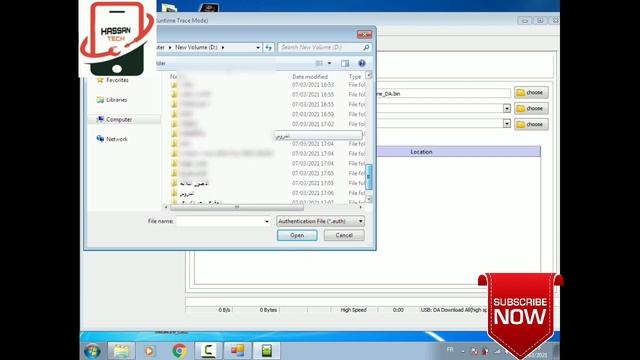Click the change view icon in the dialog toolbar
640x360 pixels.
coord(319,63)
